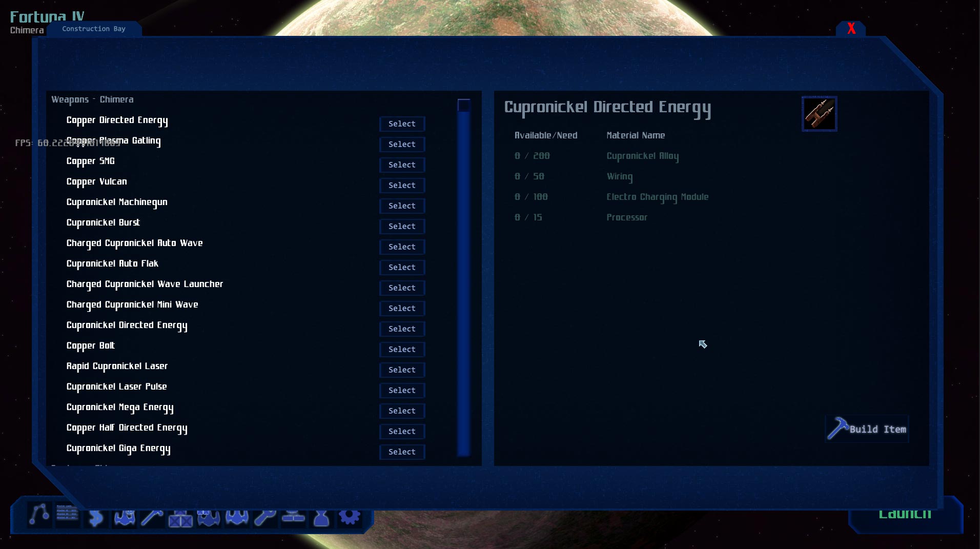Select the Cupronickel Laser Pulse
The image size is (980, 549).
(402, 391)
